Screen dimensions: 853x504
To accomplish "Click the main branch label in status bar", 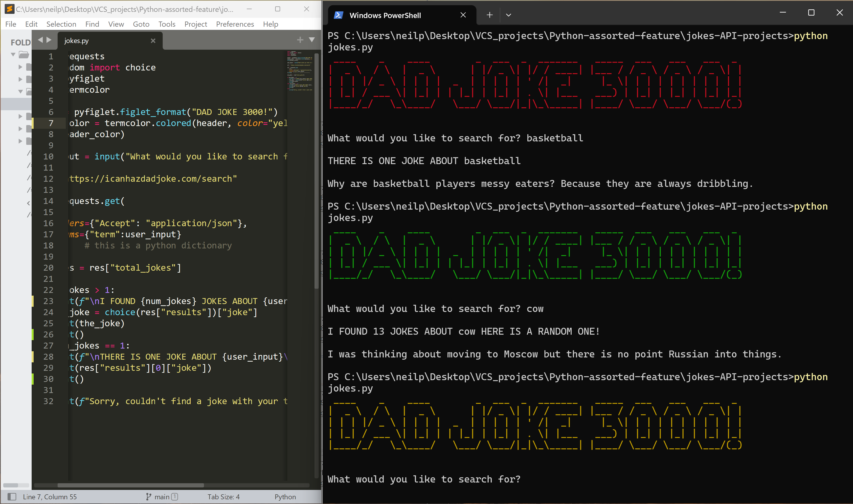I will [x=162, y=497].
